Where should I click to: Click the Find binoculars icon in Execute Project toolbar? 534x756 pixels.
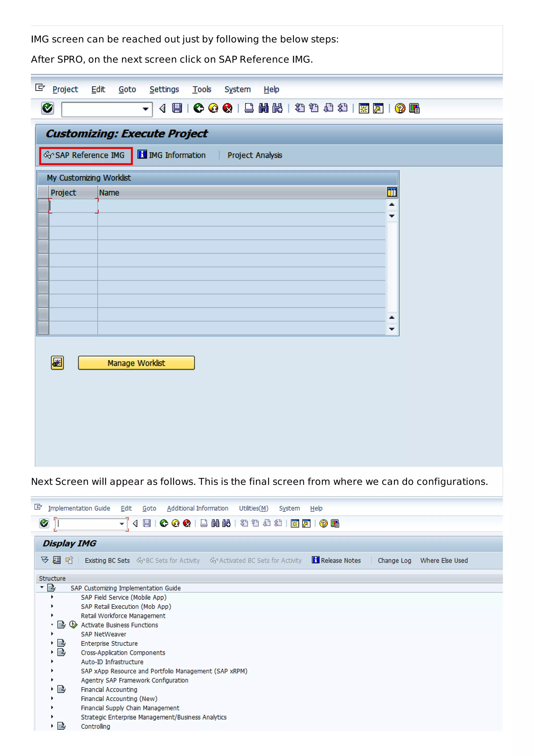[x=264, y=108]
